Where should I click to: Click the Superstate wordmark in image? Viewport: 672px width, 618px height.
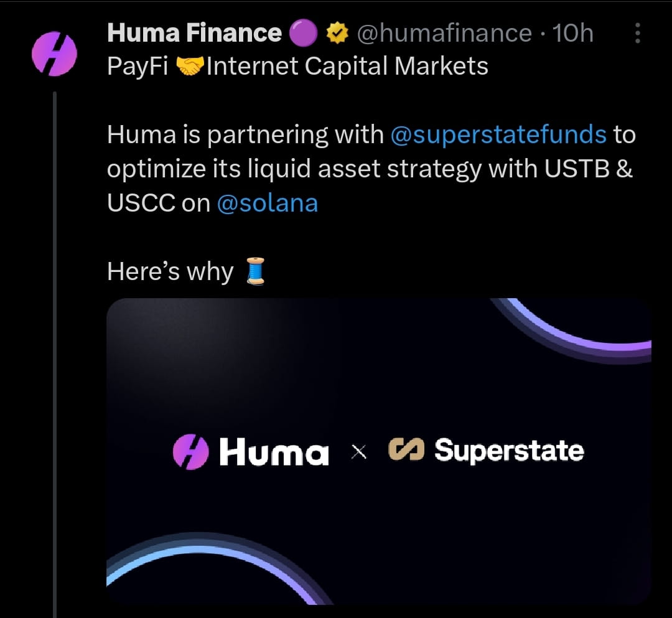[x=509, y=451]
